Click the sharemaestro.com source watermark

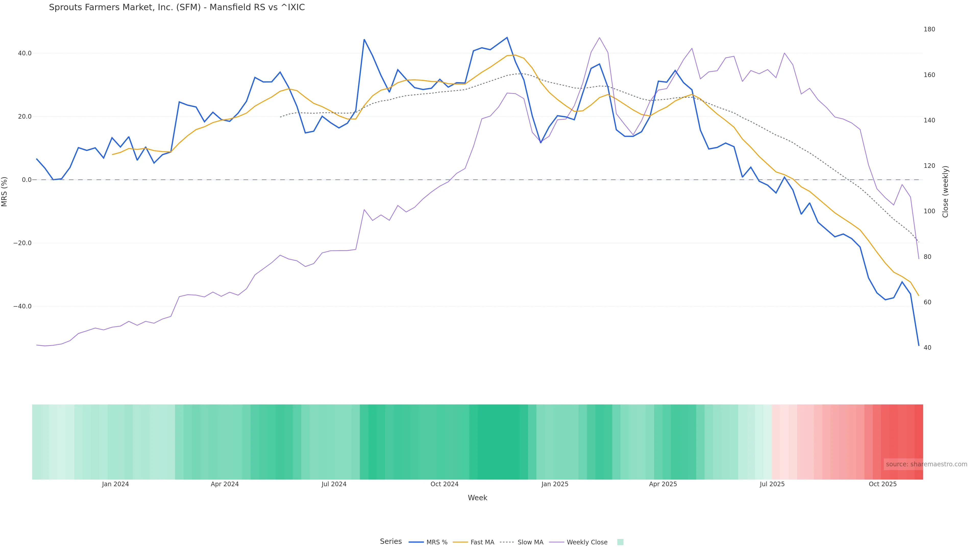point(926,464)
